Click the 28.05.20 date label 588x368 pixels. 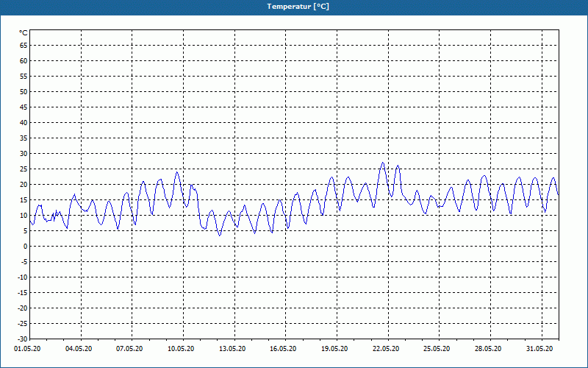click(x=488, y=349)
